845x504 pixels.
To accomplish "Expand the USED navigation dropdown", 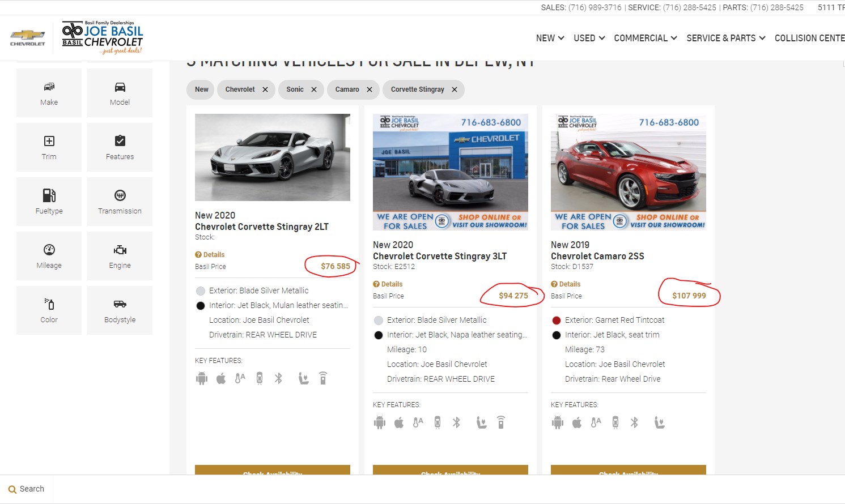I will [x=589, y=38].
